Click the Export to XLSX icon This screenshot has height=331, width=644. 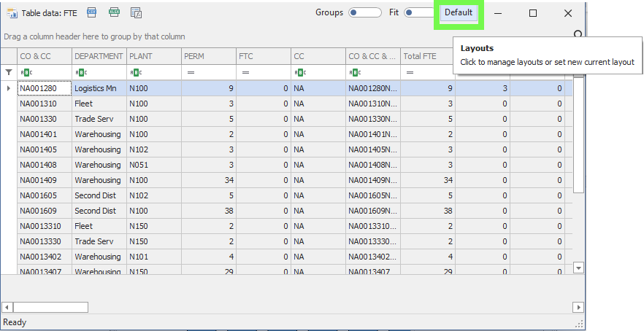114,13
